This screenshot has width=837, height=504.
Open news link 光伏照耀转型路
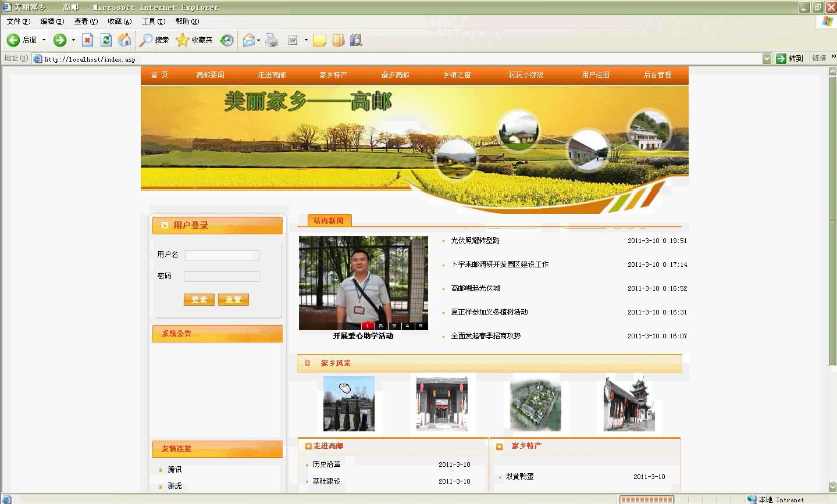[x=475, y=241]
